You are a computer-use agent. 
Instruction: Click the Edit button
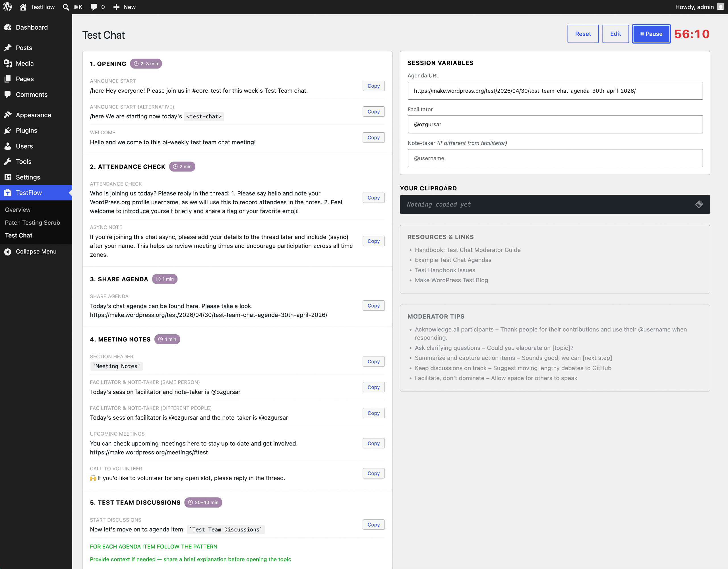click(x=615, y=34)
